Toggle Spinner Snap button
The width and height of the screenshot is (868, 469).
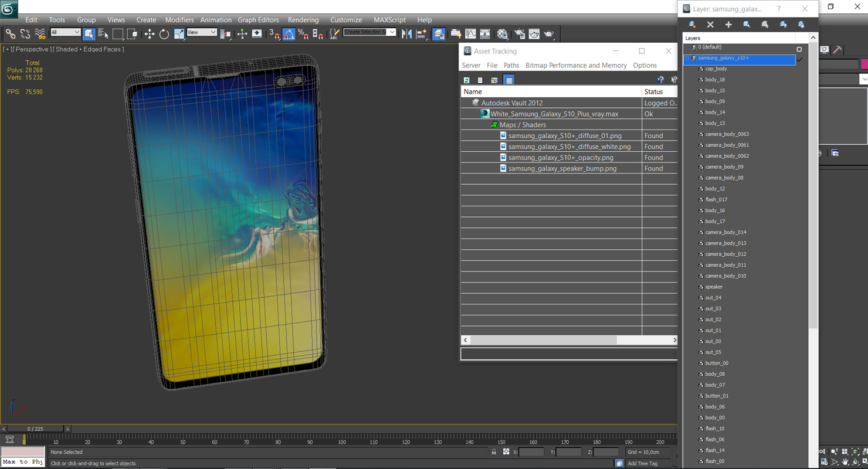pyautogui.click(x=318, y=34)
